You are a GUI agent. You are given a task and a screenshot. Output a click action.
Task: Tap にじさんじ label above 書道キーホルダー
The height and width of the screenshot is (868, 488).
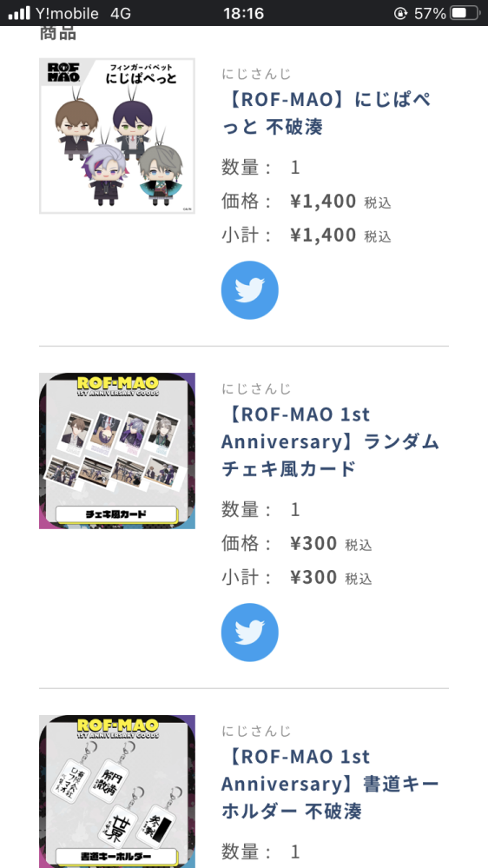(x=257, y=731)
